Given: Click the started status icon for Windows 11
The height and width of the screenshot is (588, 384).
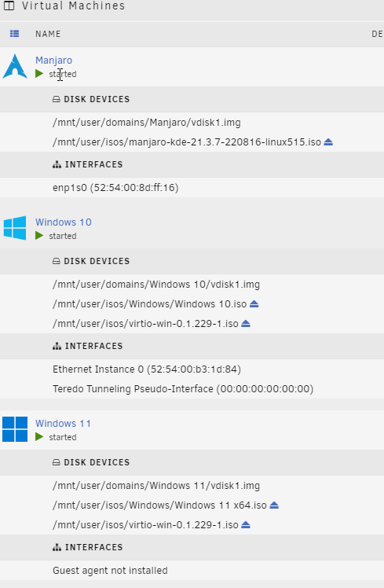Looking at the screenshot, I should pos(39,436).
